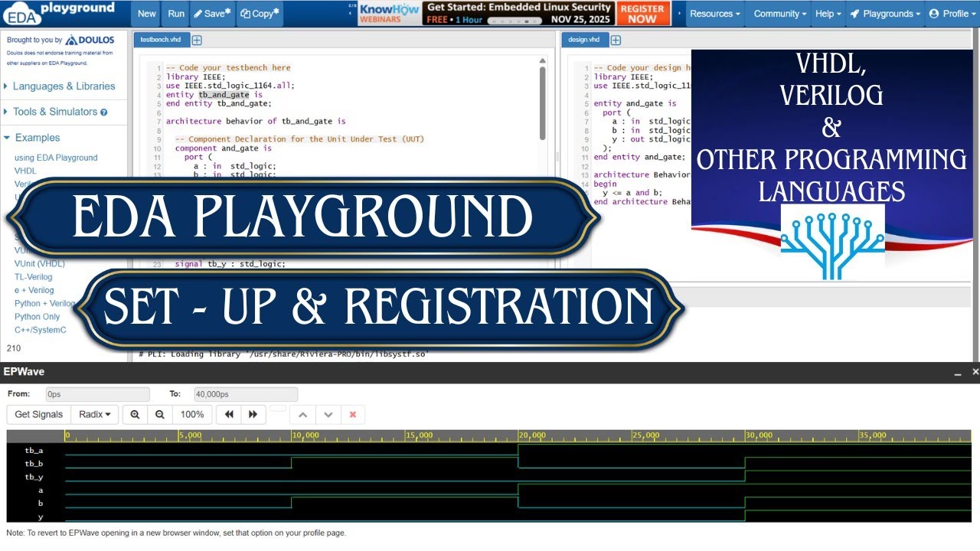
Task: Click the testbench editor vertical scrollbar
Action: (542, 103)
